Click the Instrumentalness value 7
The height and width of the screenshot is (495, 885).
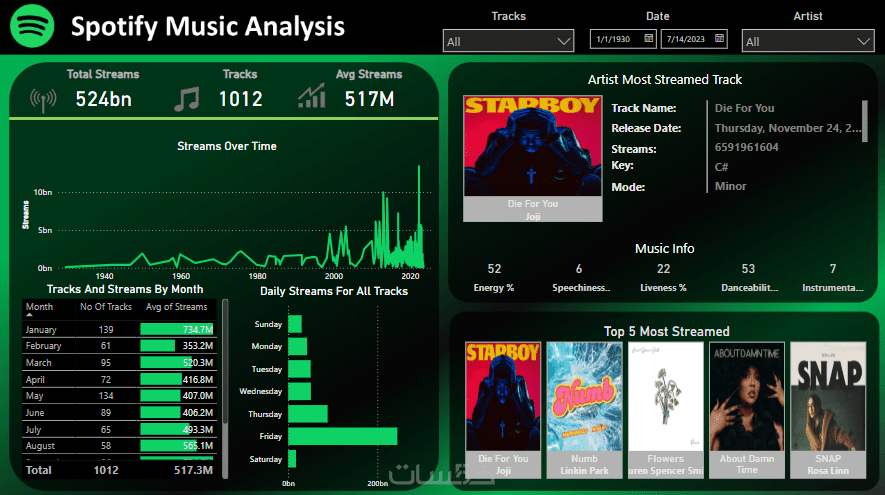(x=833, y=269)
